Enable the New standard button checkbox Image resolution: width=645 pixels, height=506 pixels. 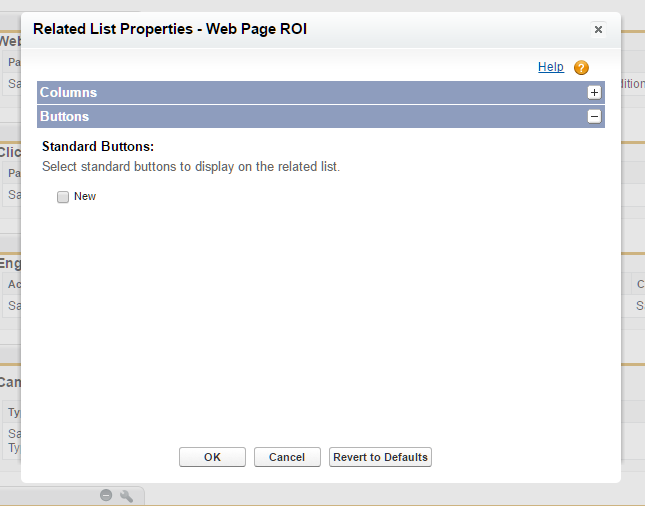(63, 197)
